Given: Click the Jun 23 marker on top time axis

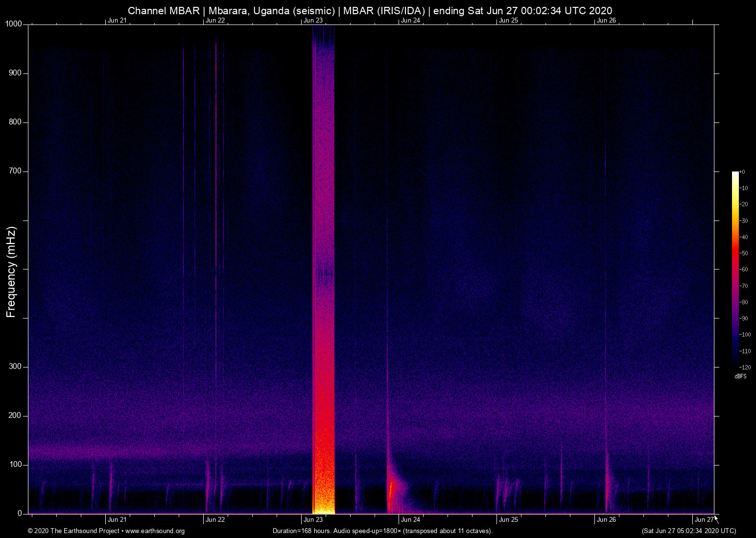Looking at the screenshot, I should coord(313,20).
